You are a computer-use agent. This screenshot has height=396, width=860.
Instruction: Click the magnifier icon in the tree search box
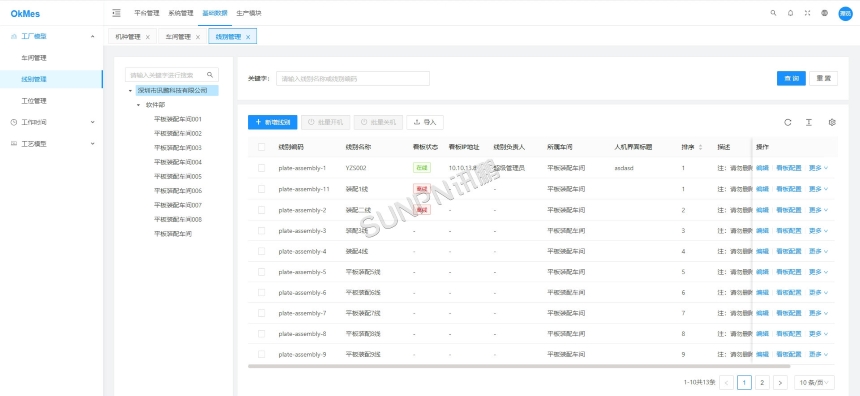pyautogui.click(x=210, y=75)
